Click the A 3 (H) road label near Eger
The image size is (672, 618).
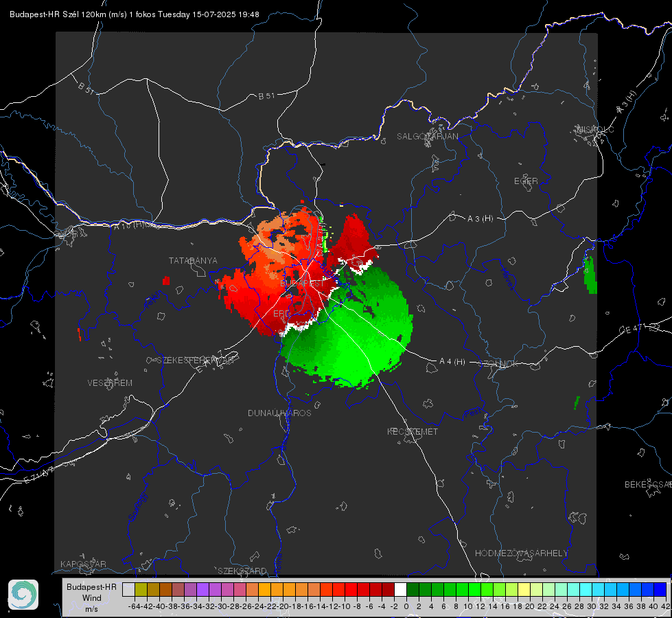480,219
